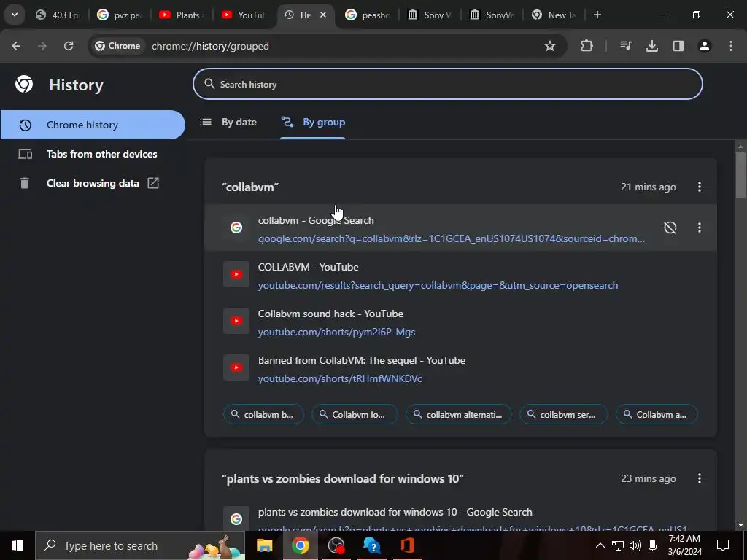Open the collabvm group three-dot menu
The image size is (747, 560).
699,187
